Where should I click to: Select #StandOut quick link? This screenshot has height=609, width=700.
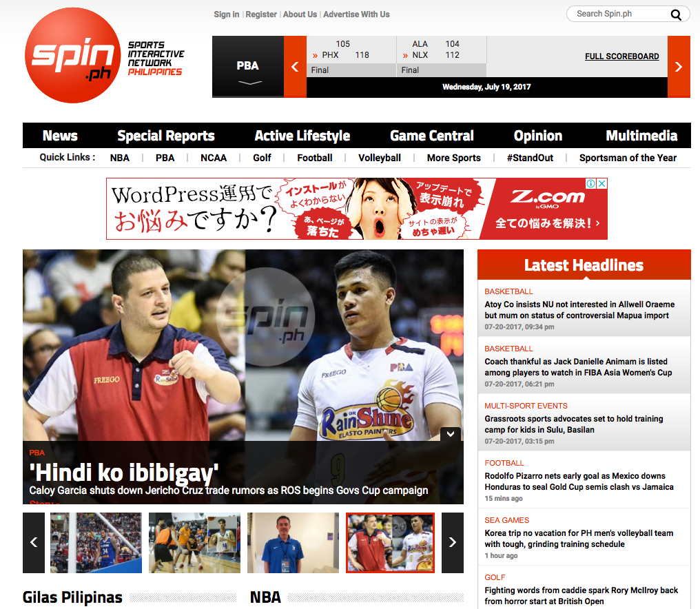530,158
